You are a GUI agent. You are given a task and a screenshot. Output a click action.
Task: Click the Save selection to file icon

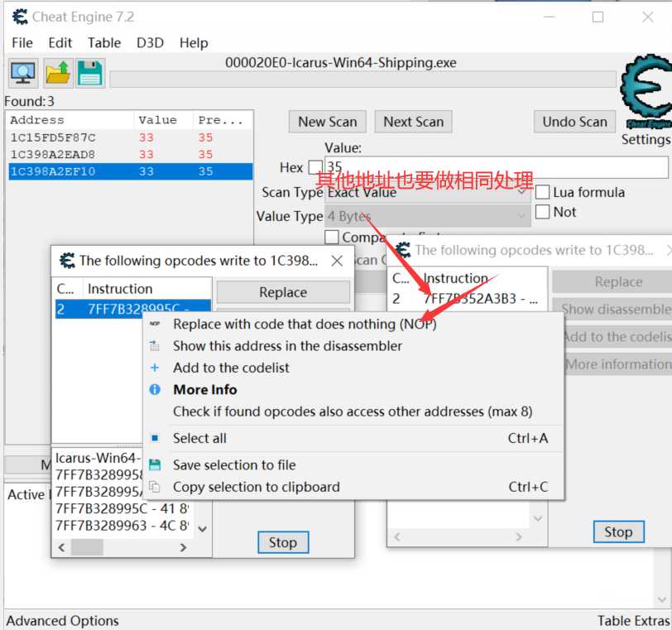155,465
